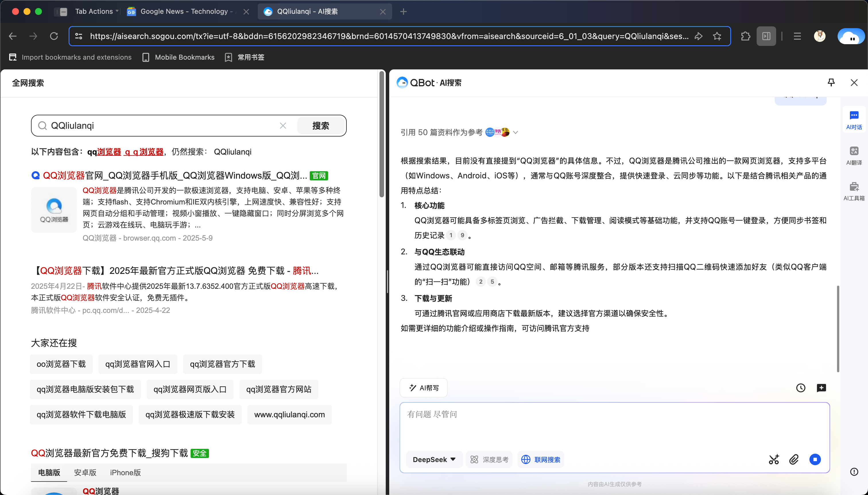This screenshot has width=868, height=495.
Task: Open Import bookmarks and extensions
Action: [70, 57]
